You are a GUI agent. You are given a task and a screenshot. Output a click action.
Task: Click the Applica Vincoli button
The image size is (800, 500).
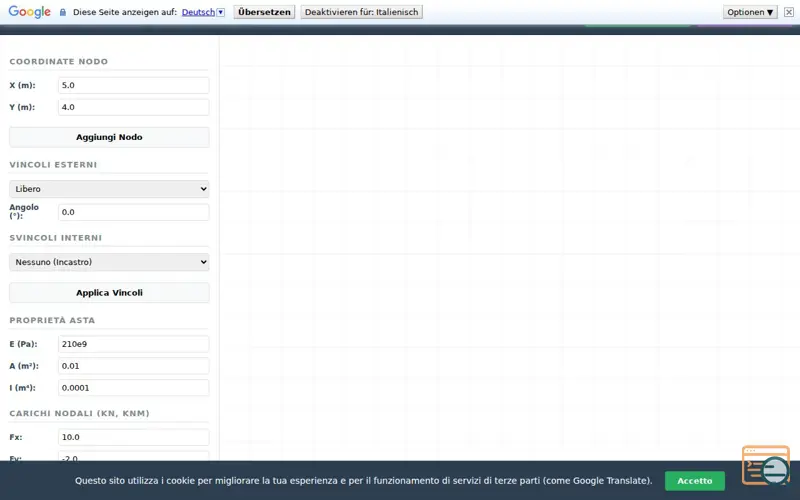tap(109, 293)
